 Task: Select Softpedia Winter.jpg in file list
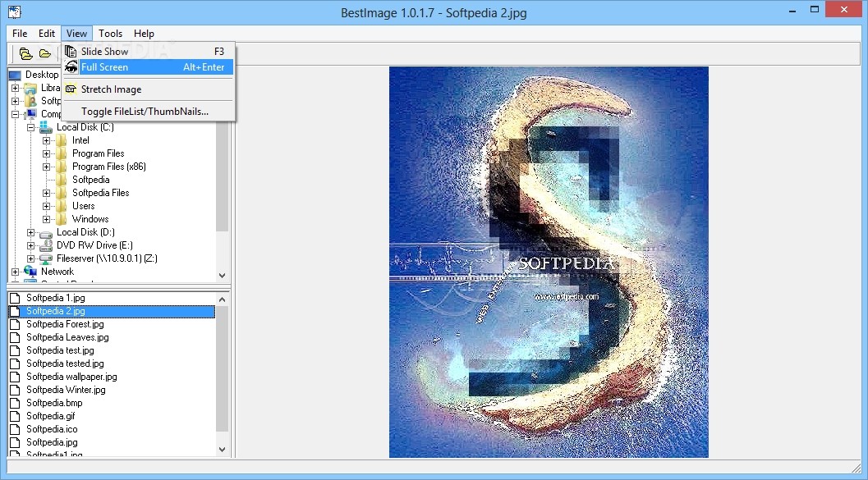tap(66, 390)
